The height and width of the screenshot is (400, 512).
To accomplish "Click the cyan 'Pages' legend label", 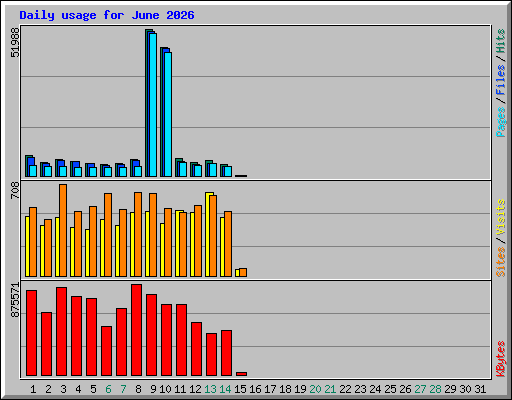I will (x=501, y=122).
